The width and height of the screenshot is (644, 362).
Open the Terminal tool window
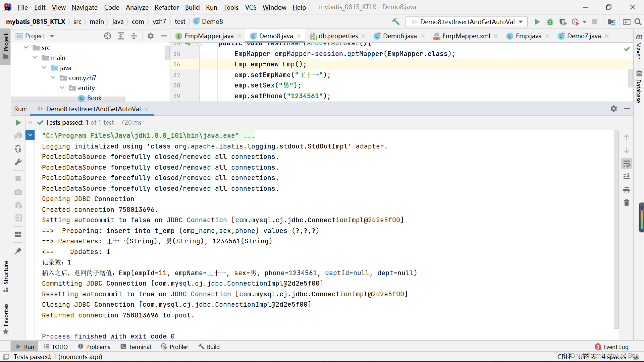136,347
